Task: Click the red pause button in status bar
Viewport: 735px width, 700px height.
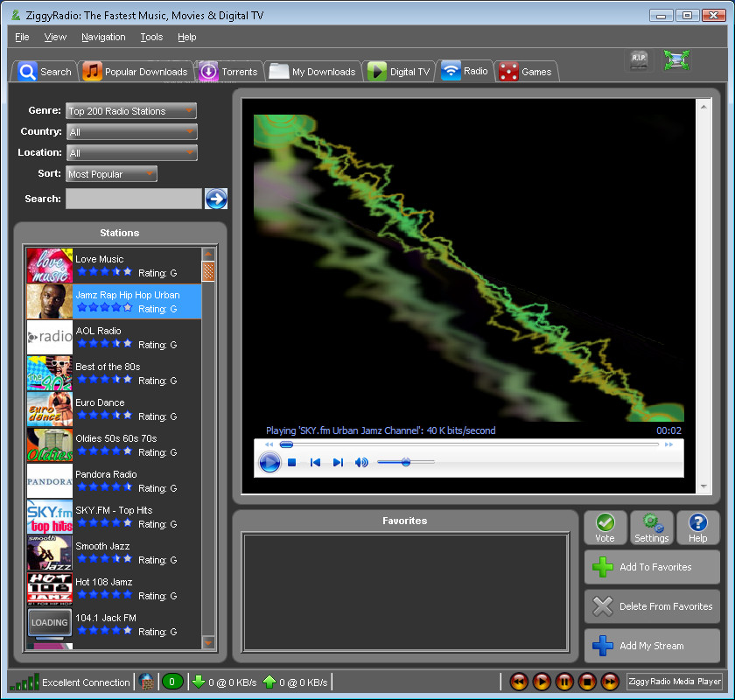Action: 564,682
